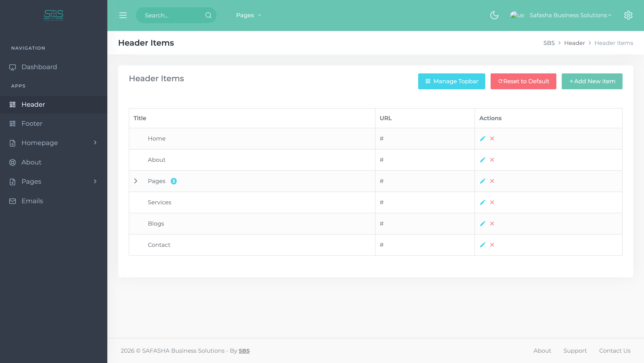
Task: Edit the Blogs item pencil icon
Action: pos(483,224)
